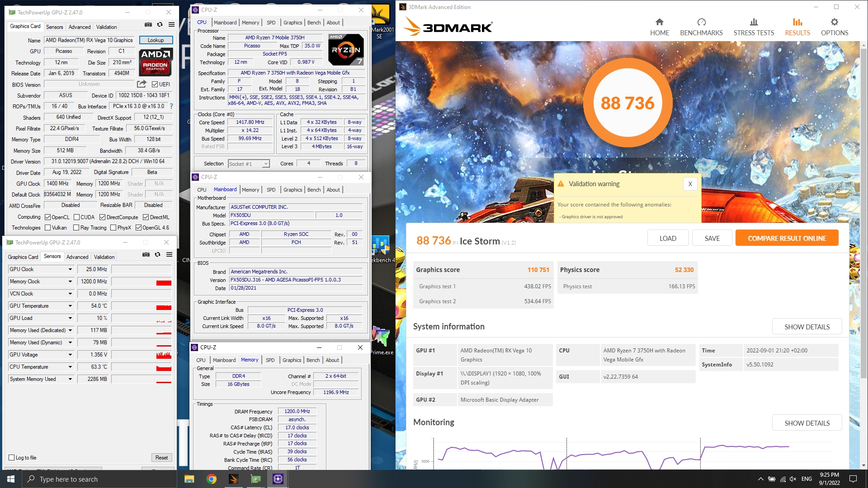
Task: Switch to Validation tab in top GPU-Z
Action: click(x=107, y=27)
